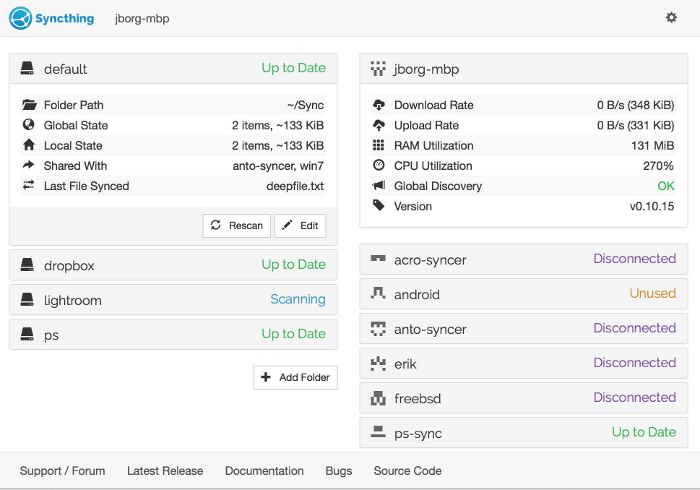Open the Support / Forum link
The height and width of the screenshot is (490, 700).
click(62, 471)
